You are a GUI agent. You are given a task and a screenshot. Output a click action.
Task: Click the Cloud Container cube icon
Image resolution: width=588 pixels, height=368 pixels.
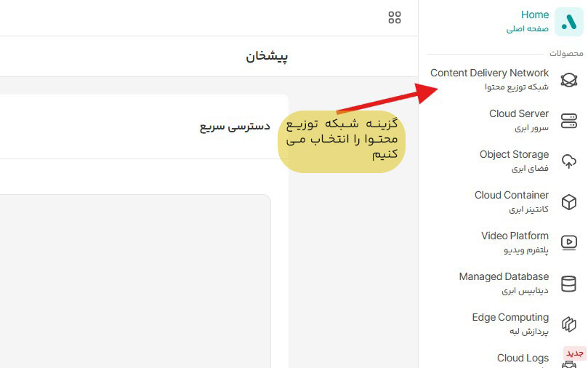(569, 202)
